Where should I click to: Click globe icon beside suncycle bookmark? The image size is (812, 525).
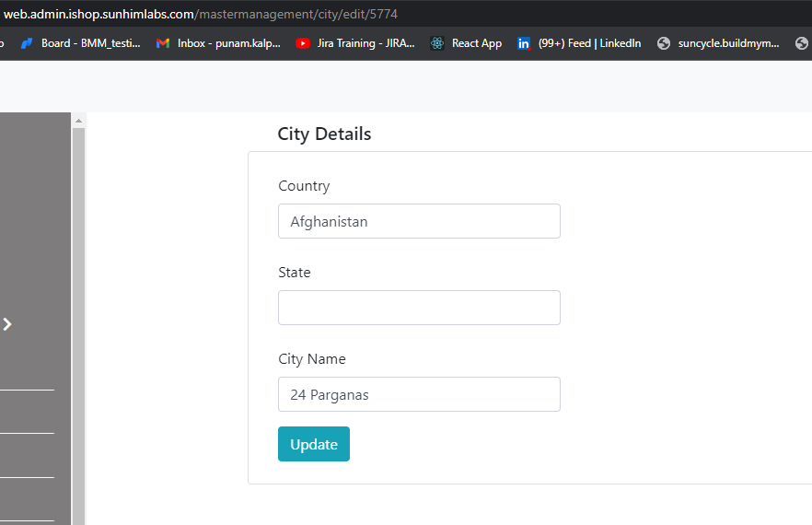coord(664,43)
